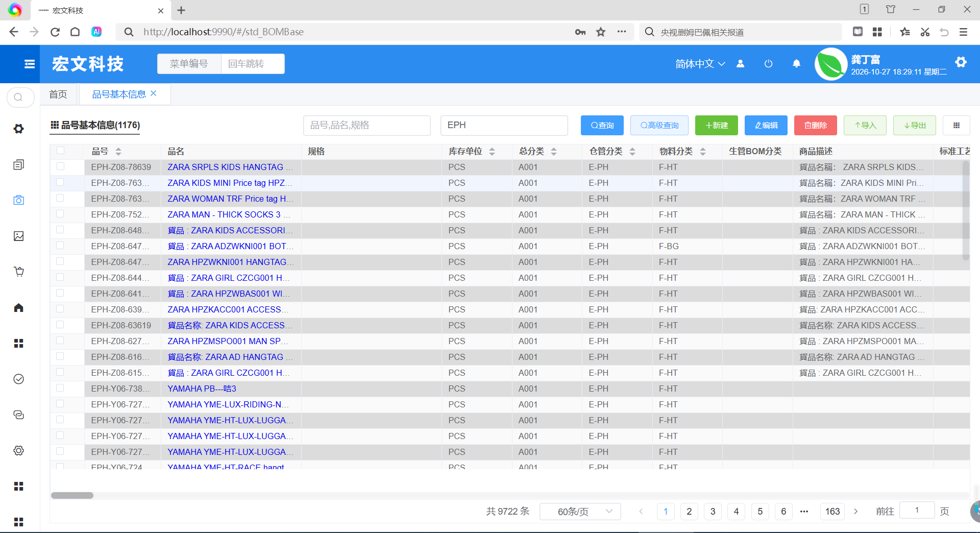Bookmark the page with the star icon
Image resolution: width=980 pixels, height=533 pixels.
(x=601, y=32)
